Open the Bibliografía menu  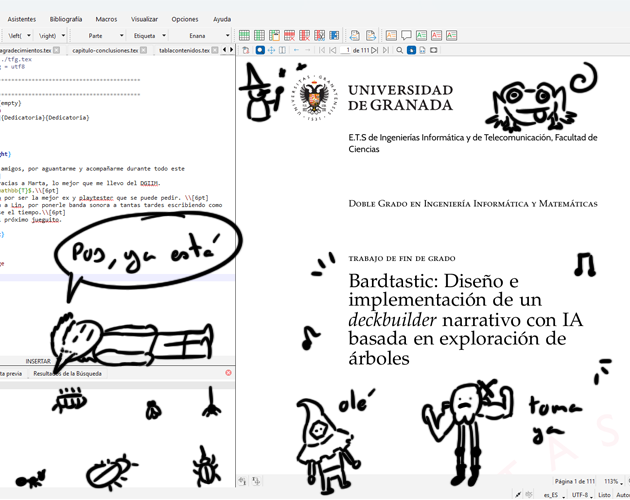tap(66, 19)
